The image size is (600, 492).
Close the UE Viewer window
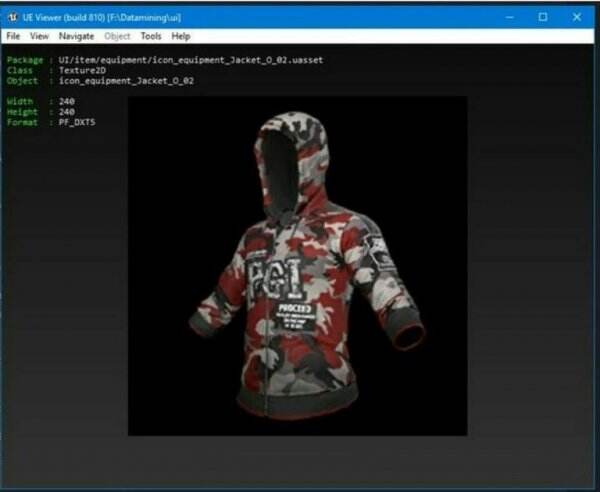(x=577, y=17)
